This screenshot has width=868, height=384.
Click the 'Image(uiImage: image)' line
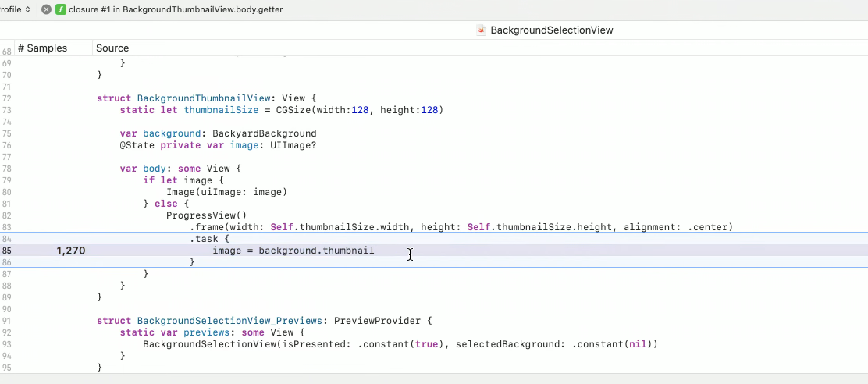click(227, 192)
